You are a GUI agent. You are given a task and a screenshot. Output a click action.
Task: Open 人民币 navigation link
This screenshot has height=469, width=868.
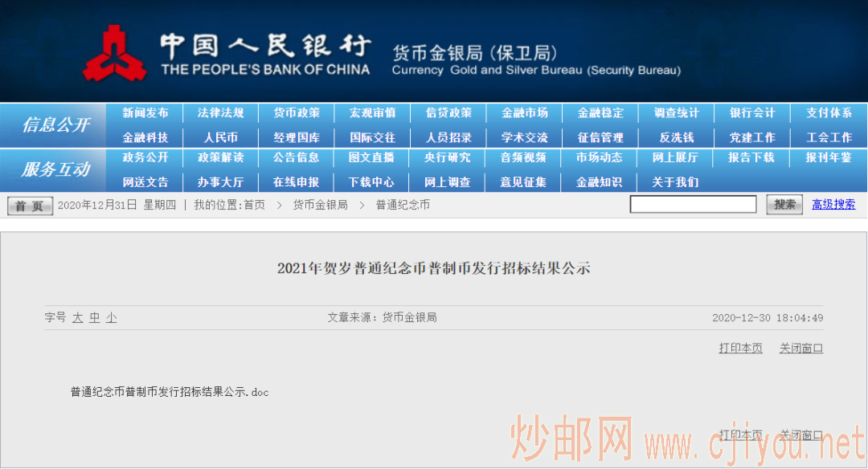coord(220,137)
